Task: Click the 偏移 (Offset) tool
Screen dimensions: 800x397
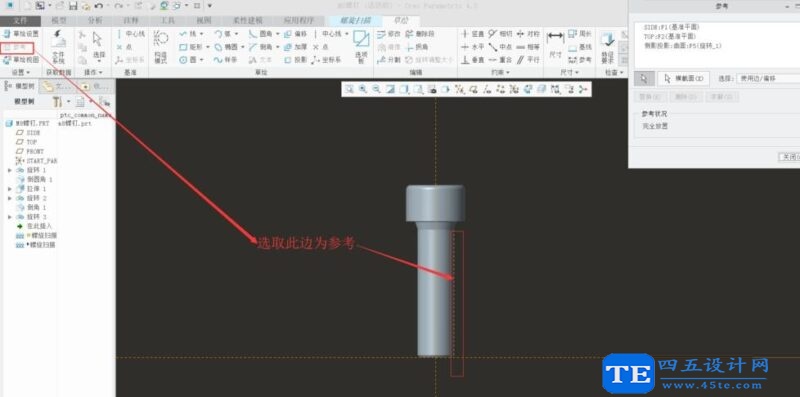Action: pos(295,34)
